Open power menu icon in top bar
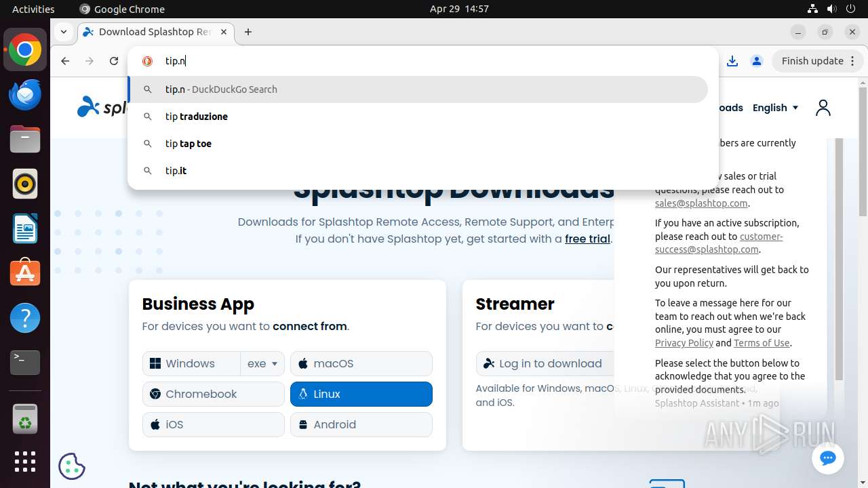This screenshot has width=868, height=488. [850, 9]
